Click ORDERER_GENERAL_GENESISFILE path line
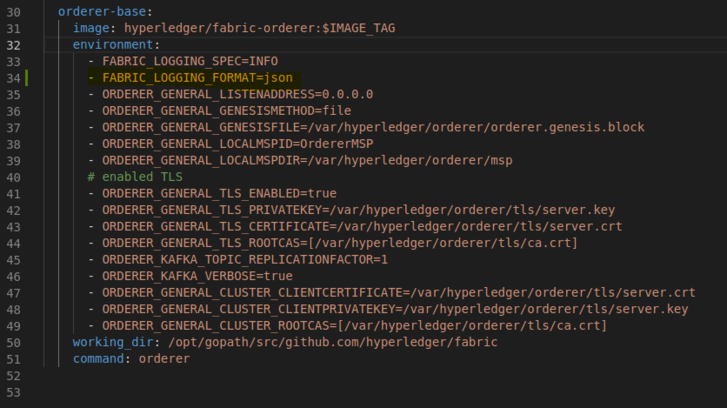Screen dimensions: 727x408 373,128
